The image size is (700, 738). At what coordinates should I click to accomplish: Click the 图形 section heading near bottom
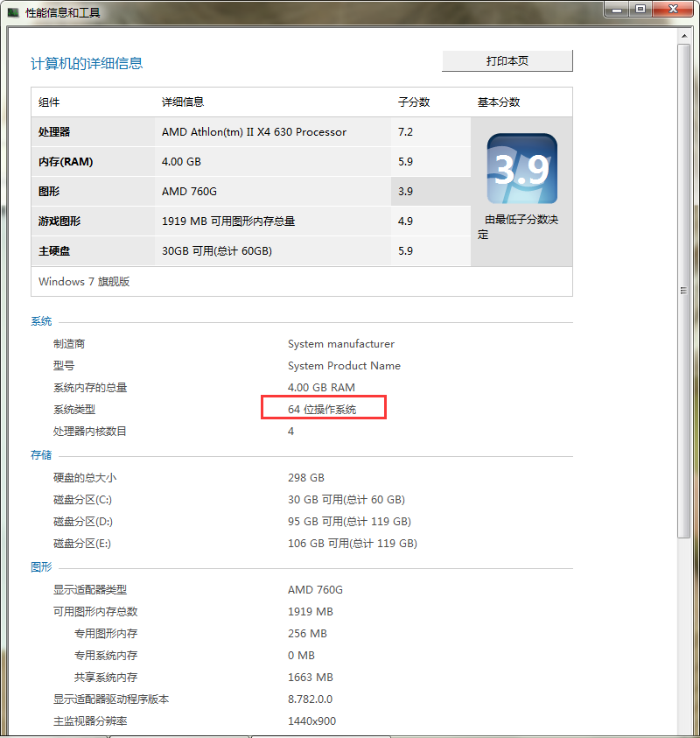coord(41,566)
